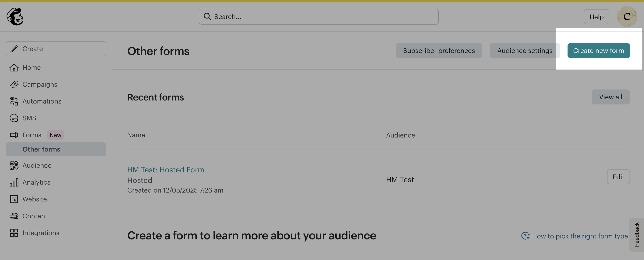Open the Create pencil button
Screen dimensions: 644x260
(56, 49)
